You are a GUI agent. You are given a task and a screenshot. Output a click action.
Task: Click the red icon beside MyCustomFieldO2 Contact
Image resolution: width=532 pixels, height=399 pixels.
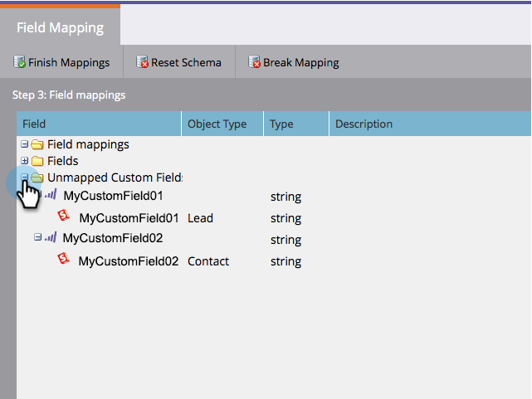[x=63, y=260]
